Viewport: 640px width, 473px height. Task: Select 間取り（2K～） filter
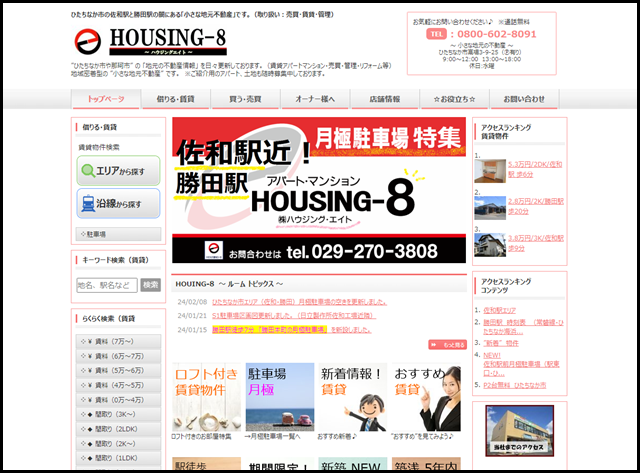point(118,444)
